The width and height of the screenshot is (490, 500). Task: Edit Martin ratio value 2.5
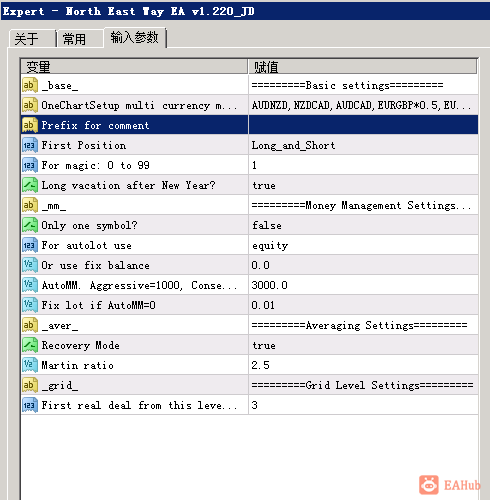pyautogui.click(x=363, y=365)
